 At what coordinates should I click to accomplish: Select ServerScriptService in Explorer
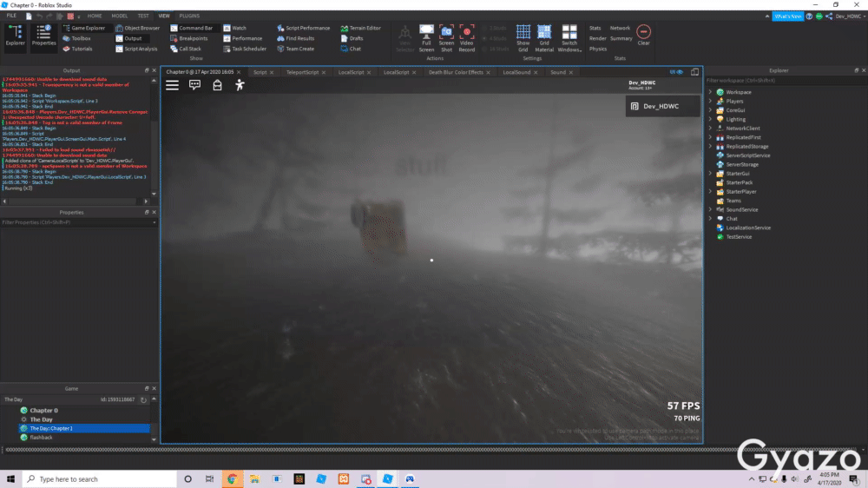point(747,155)
